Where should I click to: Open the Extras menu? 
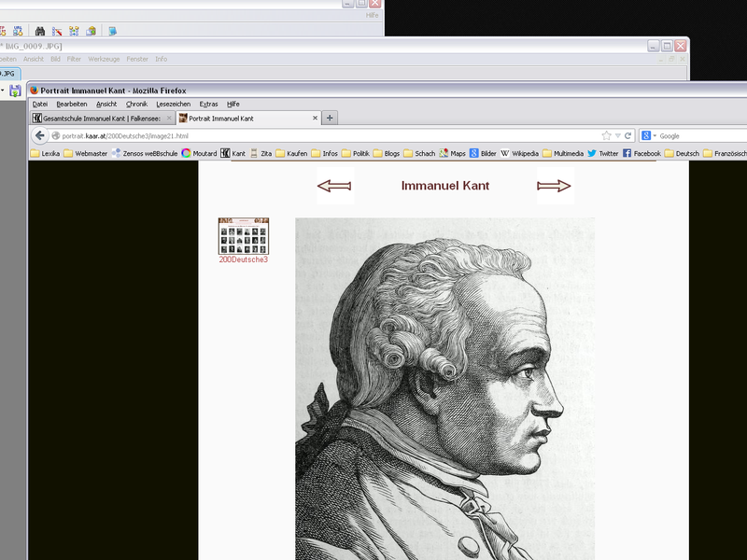coord(208,104)
